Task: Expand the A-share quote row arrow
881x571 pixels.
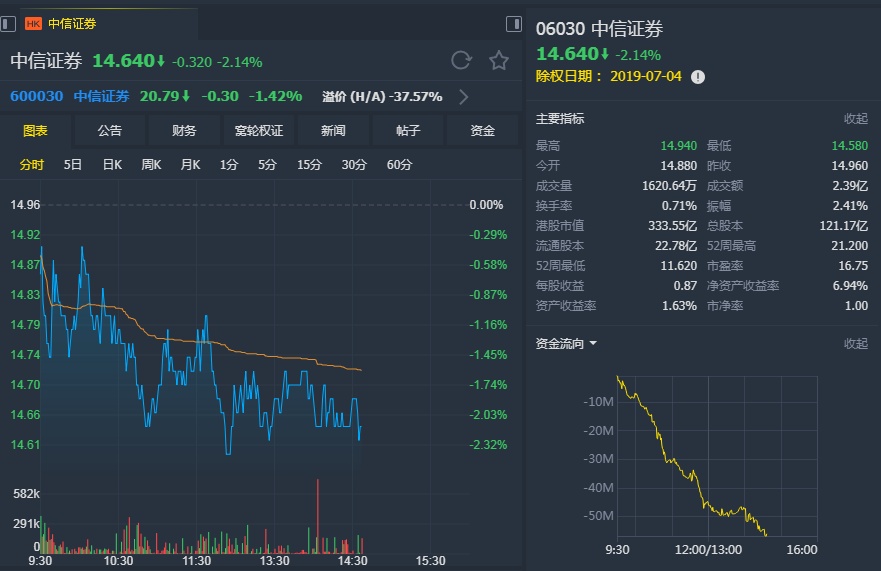Action: [x=463, y=97]
